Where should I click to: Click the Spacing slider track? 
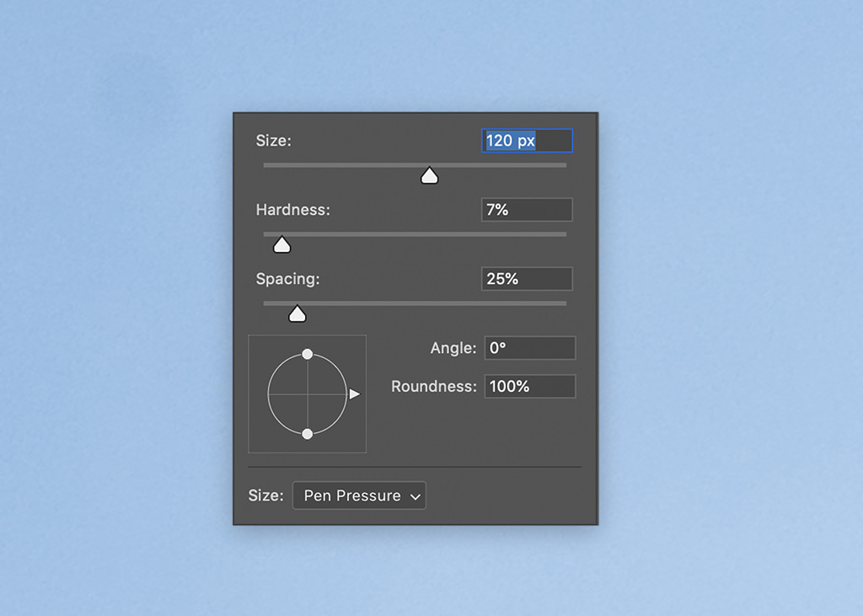(x=415, y=303)
